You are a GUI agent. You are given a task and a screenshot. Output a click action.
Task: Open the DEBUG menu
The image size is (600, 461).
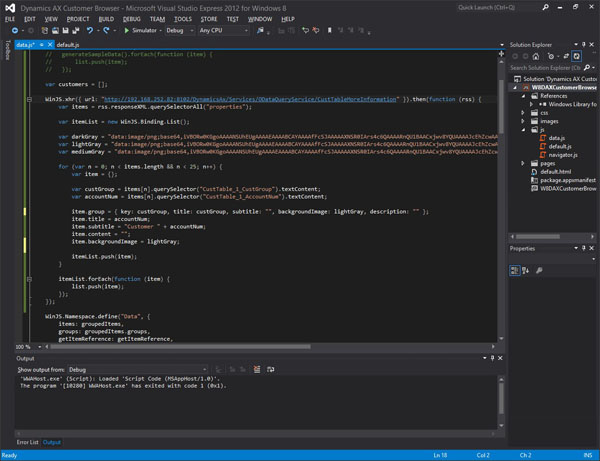pos(132,19)
